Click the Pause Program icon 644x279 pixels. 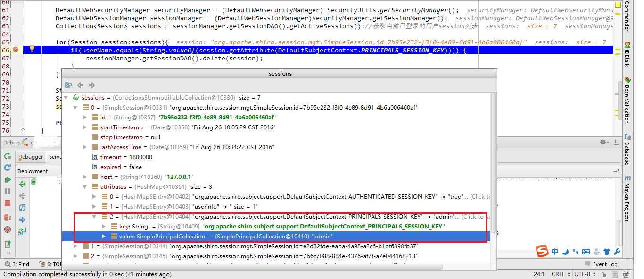[8, 191]
